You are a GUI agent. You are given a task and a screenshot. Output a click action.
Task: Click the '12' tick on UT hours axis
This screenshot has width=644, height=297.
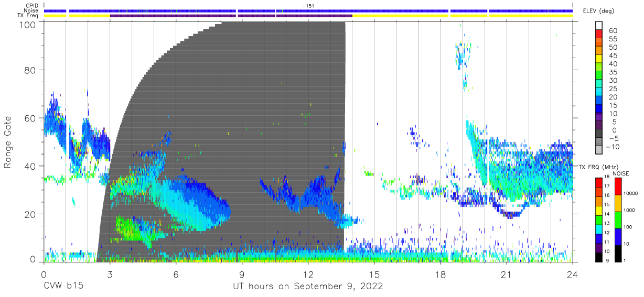[x=308, y=274]
